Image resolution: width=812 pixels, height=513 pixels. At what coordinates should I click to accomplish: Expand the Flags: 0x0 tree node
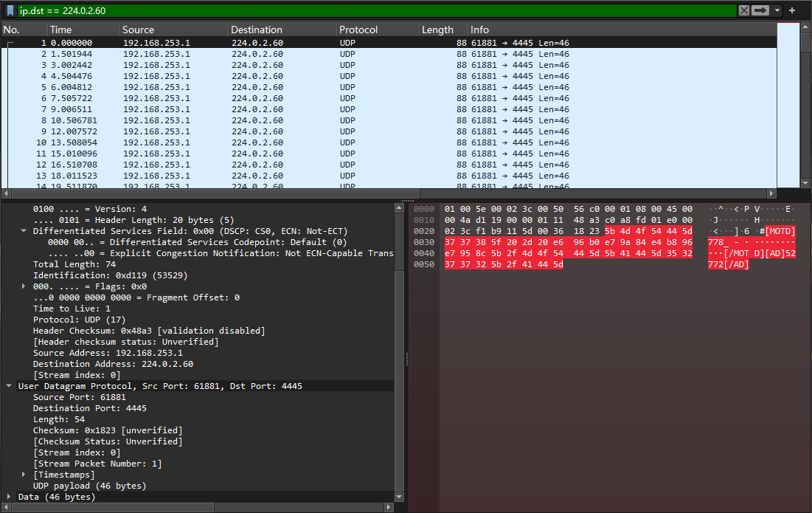tap(24, 286)
